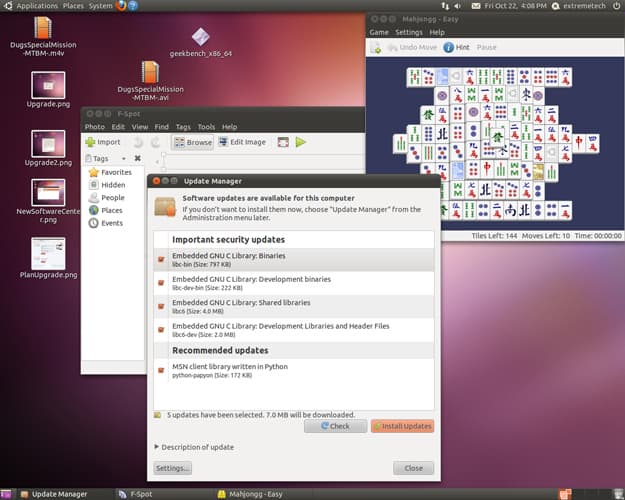Viewport: 625px width, 500px height.
Task: Open Update Manager Settings
Action: click(x=172, y=468)
